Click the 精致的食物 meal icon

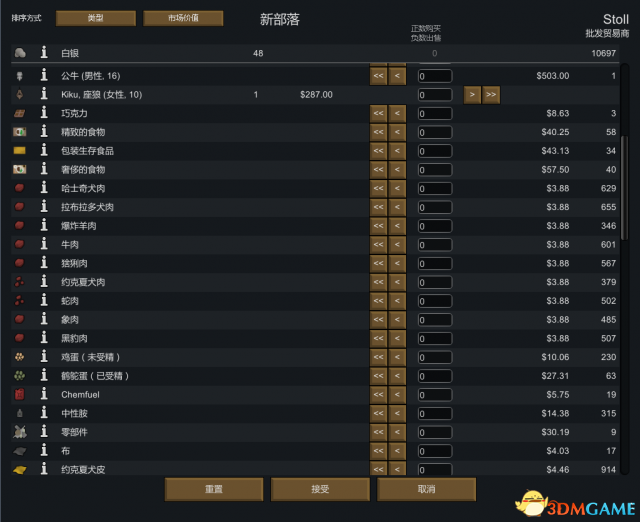(x=20, y=132)
